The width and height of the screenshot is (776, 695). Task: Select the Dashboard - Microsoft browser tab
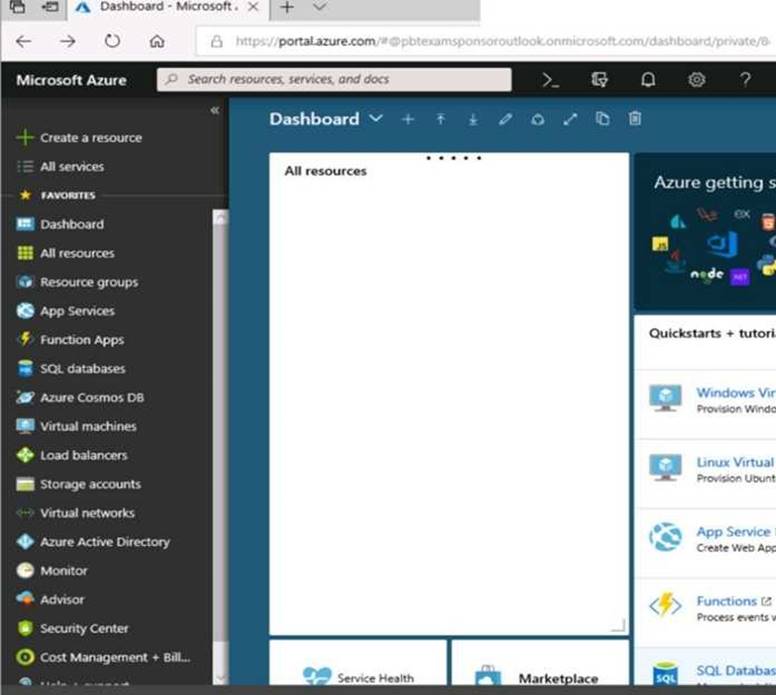point(167,7)
